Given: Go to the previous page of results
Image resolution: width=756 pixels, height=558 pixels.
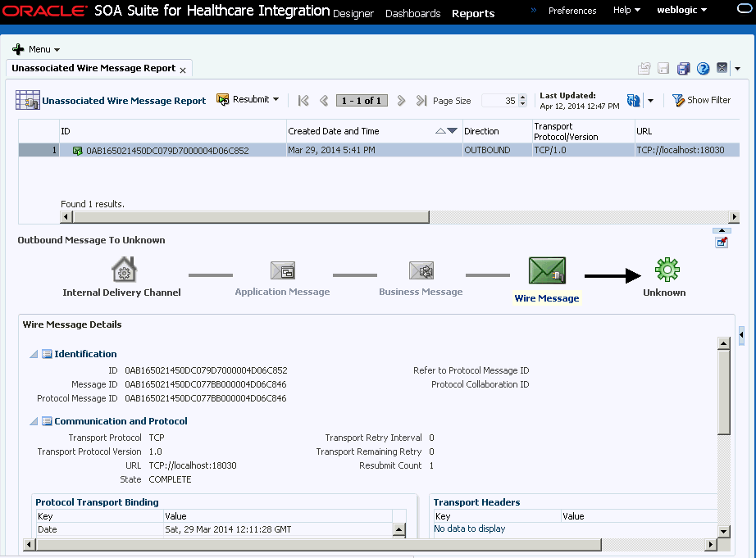Looking at the screenshot, I should pyautogui.click(x=324, y=101).
